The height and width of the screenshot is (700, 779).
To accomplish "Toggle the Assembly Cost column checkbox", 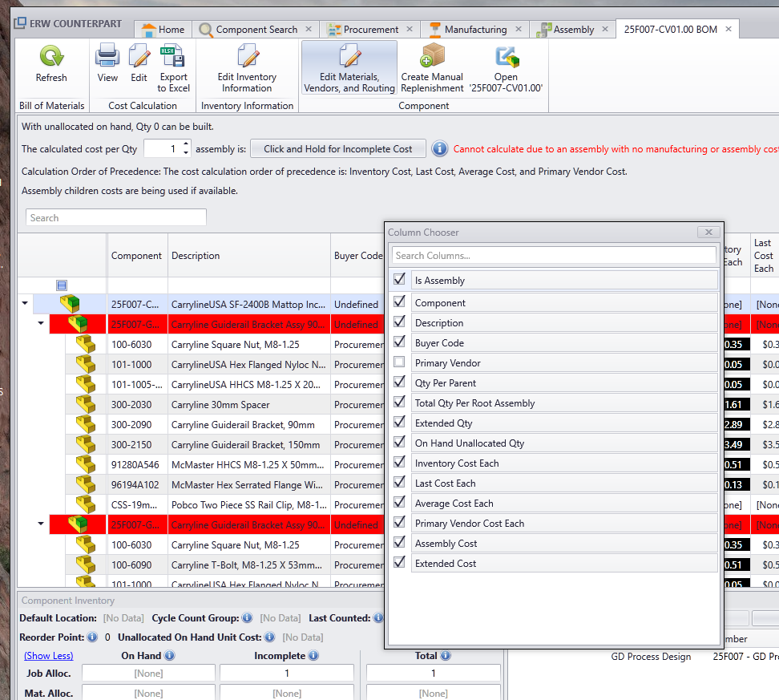I will click(399, 543).
